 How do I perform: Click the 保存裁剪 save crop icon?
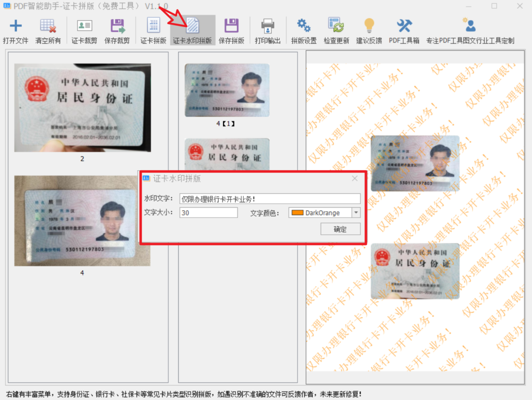(117, 26)
